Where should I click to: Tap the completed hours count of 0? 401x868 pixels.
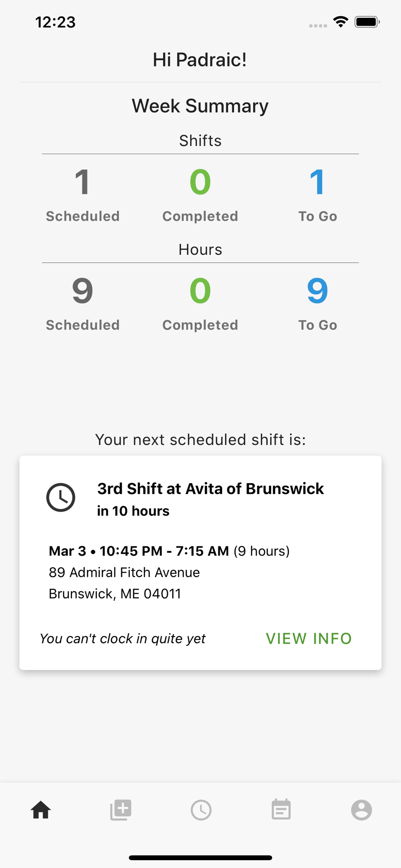tap(200, 291)
